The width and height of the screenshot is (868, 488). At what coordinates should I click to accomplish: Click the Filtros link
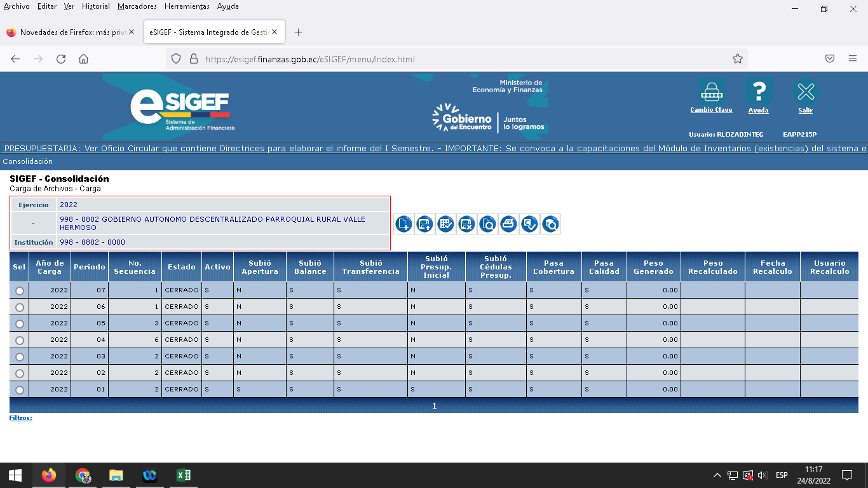(x=20, y=418)
